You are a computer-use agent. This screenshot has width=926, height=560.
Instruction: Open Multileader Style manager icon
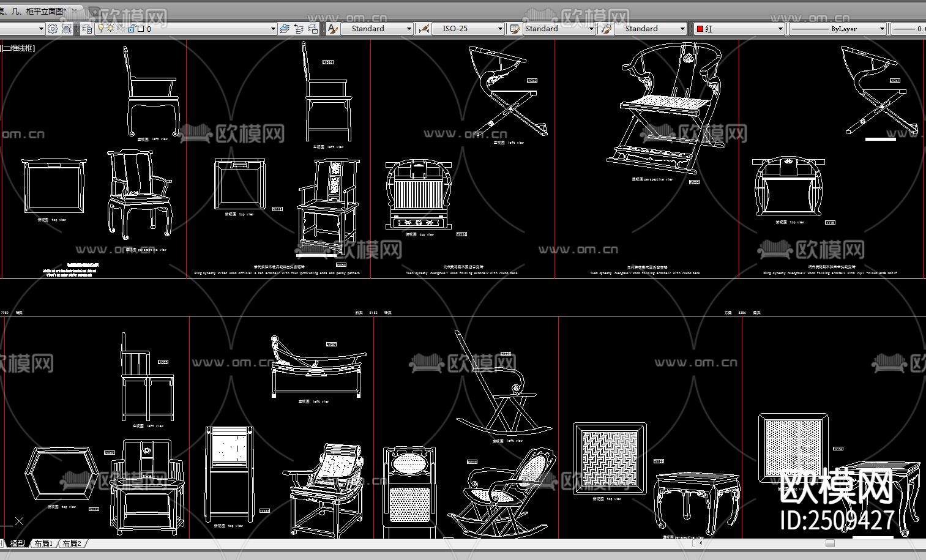coord(606,29)
